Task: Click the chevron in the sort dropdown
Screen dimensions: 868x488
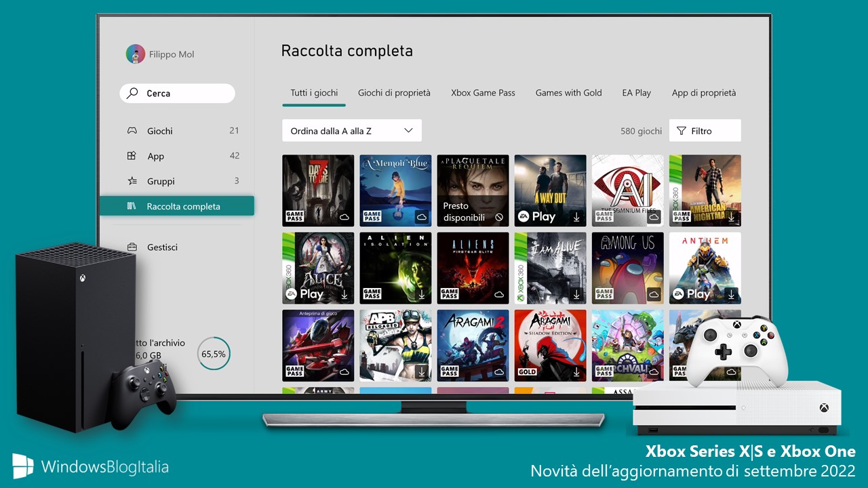Action: (408, 130)
